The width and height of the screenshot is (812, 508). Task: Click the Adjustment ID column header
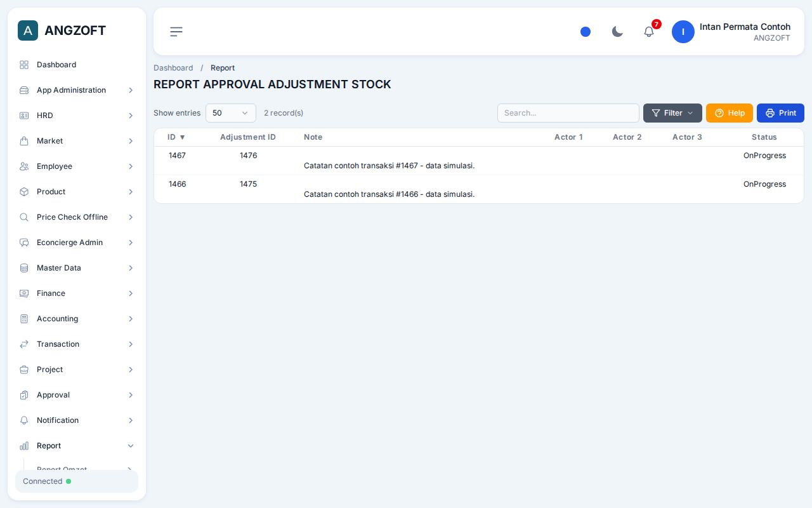(248, 137)
